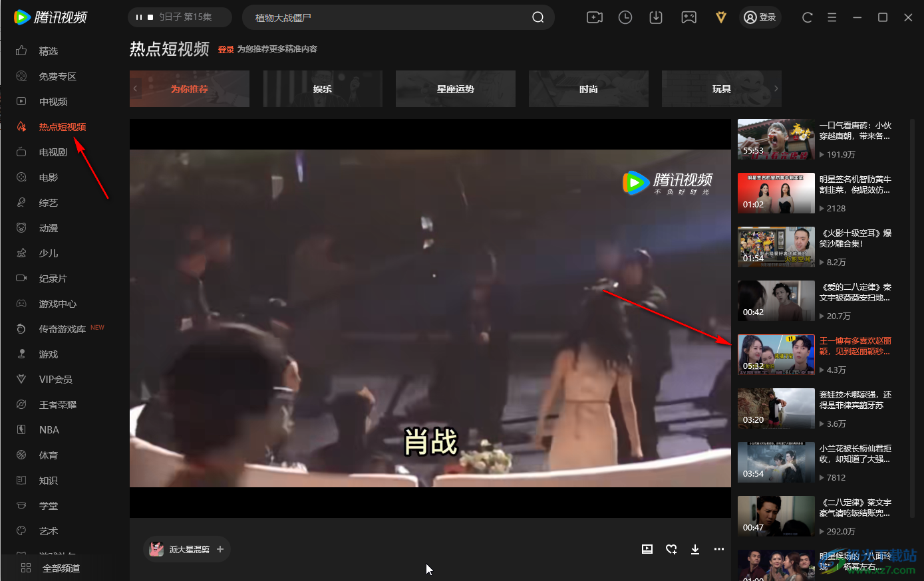Play the 二八定律 秦文宇 00:47 video thumbnail
The height and width of the screenshot is (581, 924).
coord(776,517)
